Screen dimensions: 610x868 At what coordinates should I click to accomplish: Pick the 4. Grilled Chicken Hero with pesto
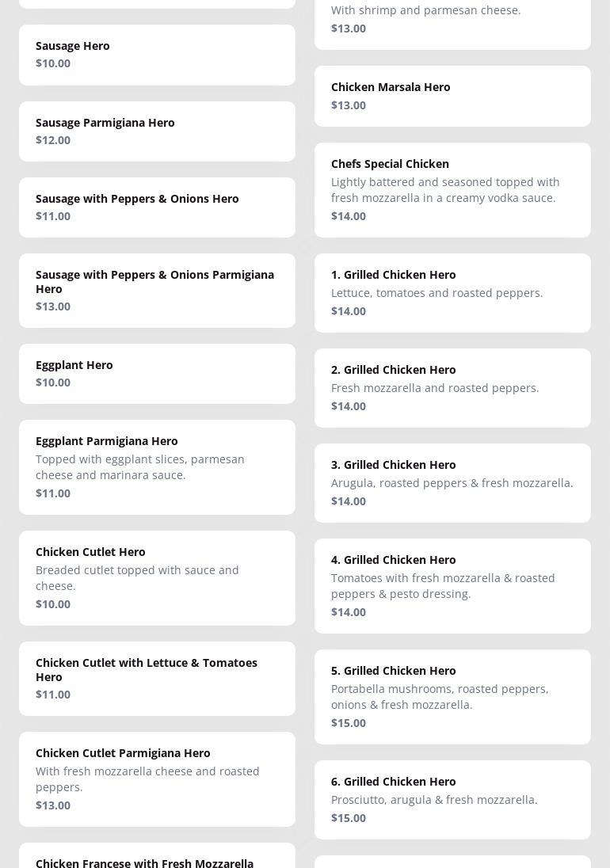pyautogui.click(x=452, y=586)
